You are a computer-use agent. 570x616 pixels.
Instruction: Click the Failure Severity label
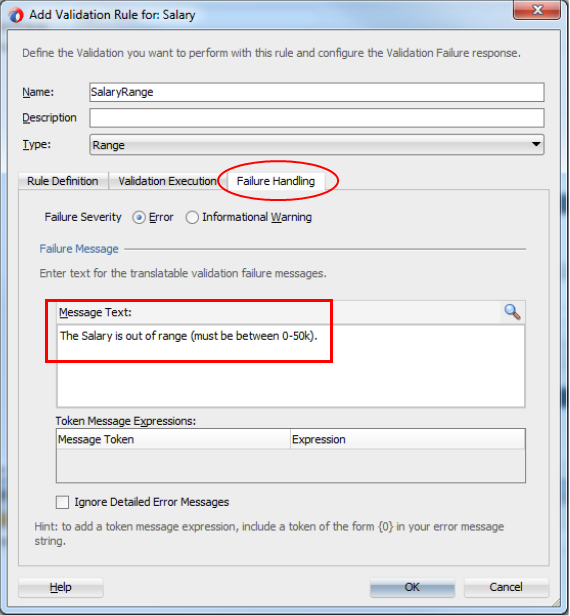tap(83, 217)
